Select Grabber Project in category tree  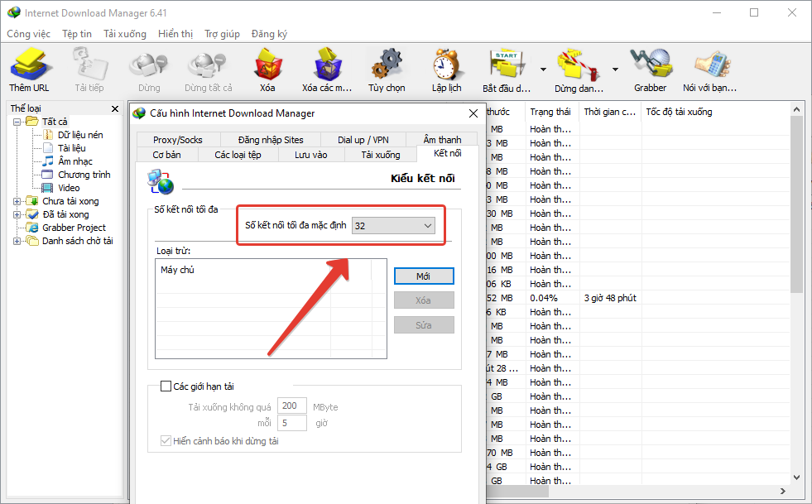(74, 228)
